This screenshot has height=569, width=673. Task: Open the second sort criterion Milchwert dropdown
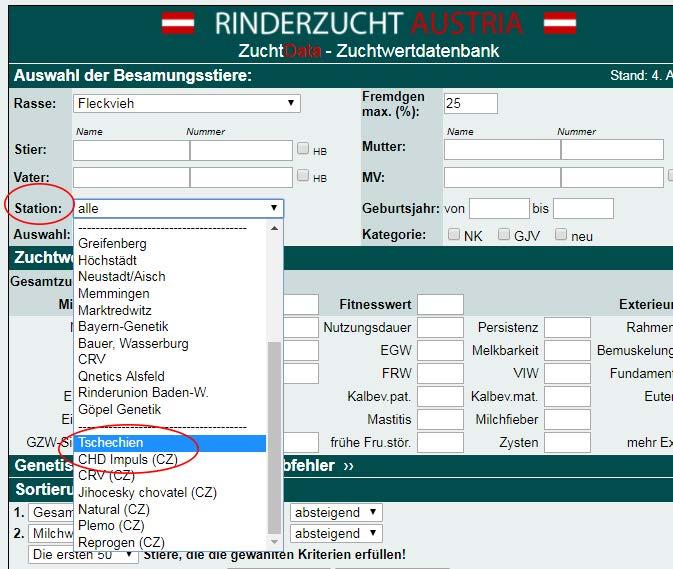pos(52,533)
